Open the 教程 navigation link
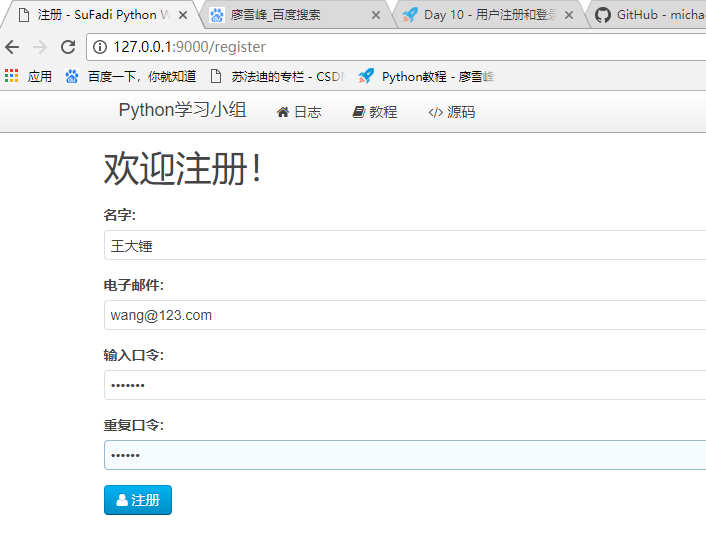Screen dimensions: 706x559 (375, 112)
